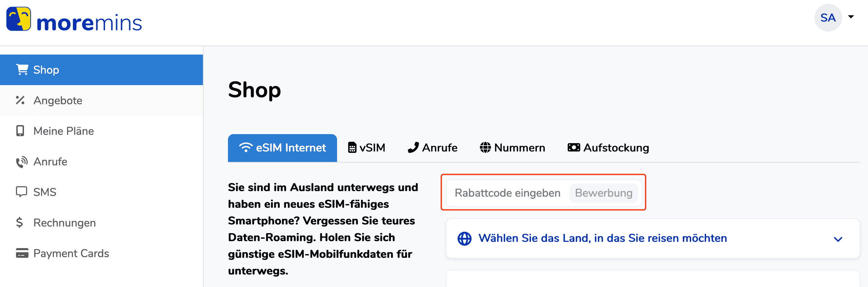The height and width of the screenshot is (287, 868).
Task: Open the travel country dropdown
Action: [x=602, y=238]
